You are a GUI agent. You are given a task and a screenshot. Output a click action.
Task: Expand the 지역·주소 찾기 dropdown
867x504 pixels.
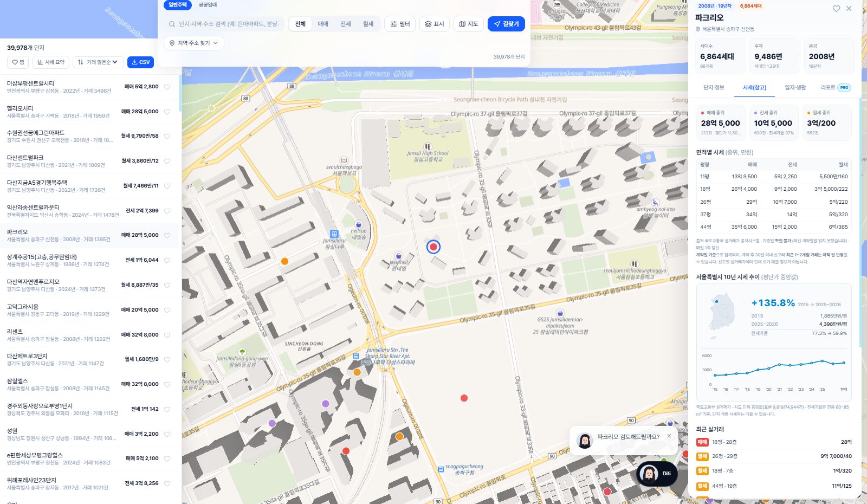[194, 43]
